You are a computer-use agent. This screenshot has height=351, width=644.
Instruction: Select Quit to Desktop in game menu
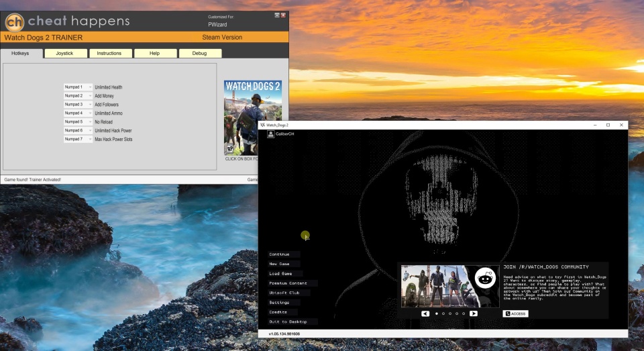pyautogui.click(x=292, y=322)
